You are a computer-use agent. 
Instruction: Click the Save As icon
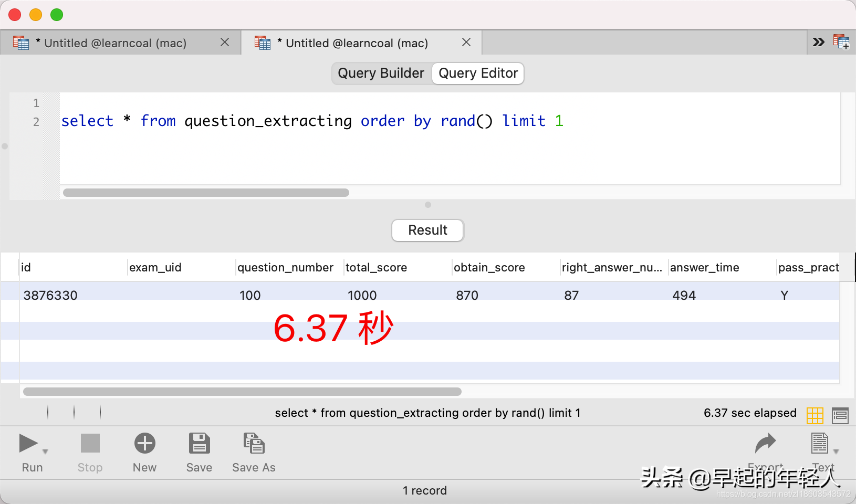pyautogui.click(x=254, y=443)
